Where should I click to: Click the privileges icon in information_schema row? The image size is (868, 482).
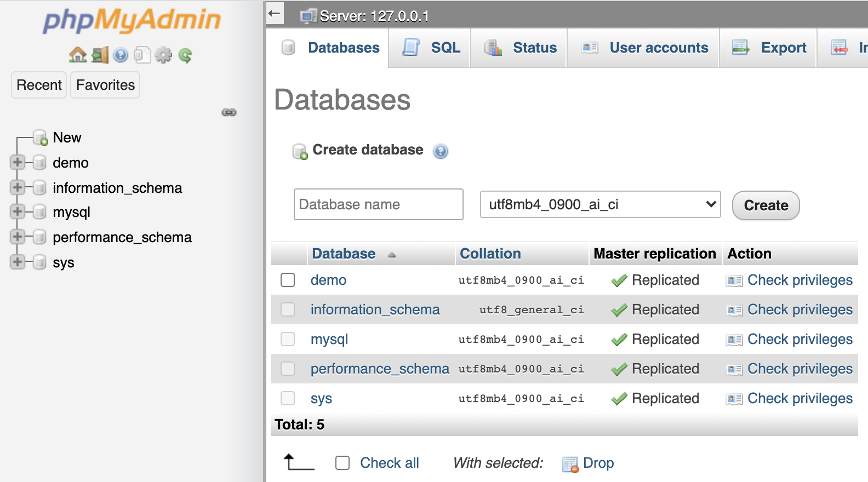734,311
